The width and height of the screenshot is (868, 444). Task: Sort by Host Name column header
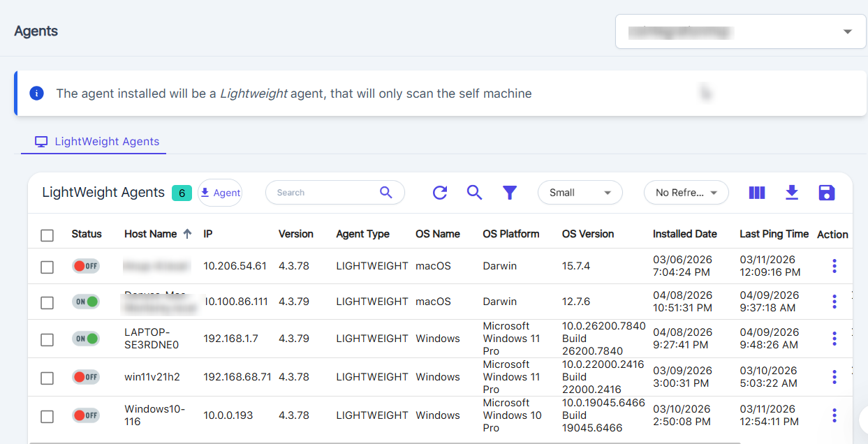[150, 234]
